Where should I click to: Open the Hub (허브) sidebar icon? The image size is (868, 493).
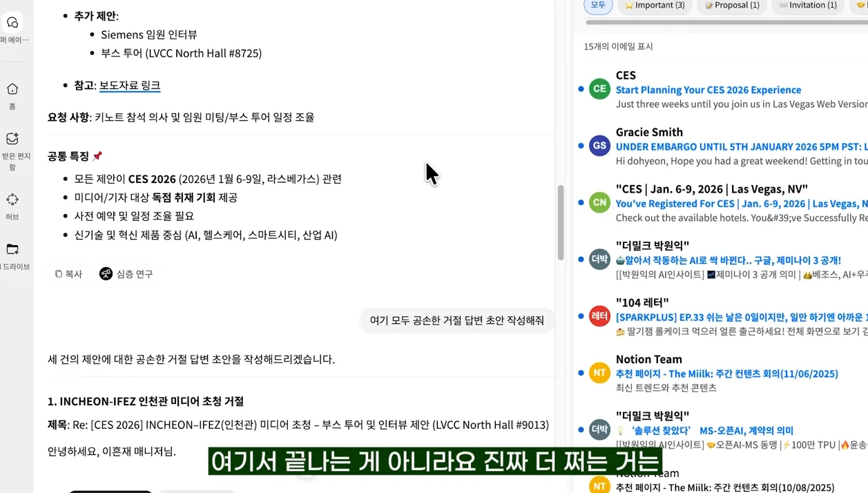(x=12, y=200)
